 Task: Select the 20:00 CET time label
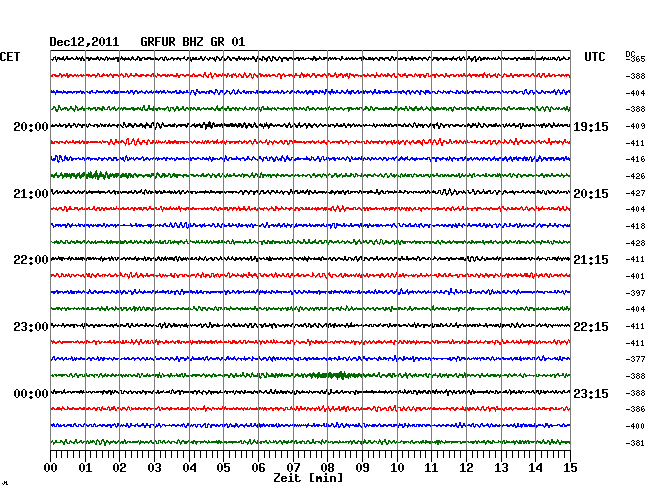[x=31, y=127]
